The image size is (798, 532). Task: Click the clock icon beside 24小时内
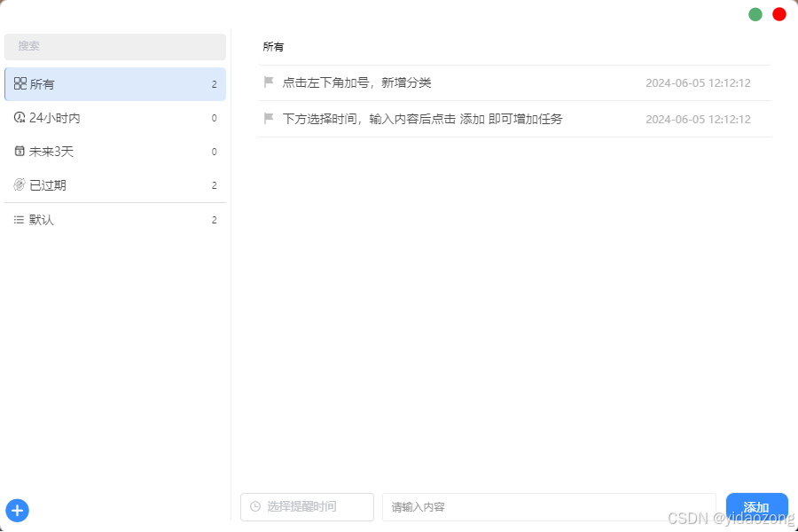tap(20, 118)
